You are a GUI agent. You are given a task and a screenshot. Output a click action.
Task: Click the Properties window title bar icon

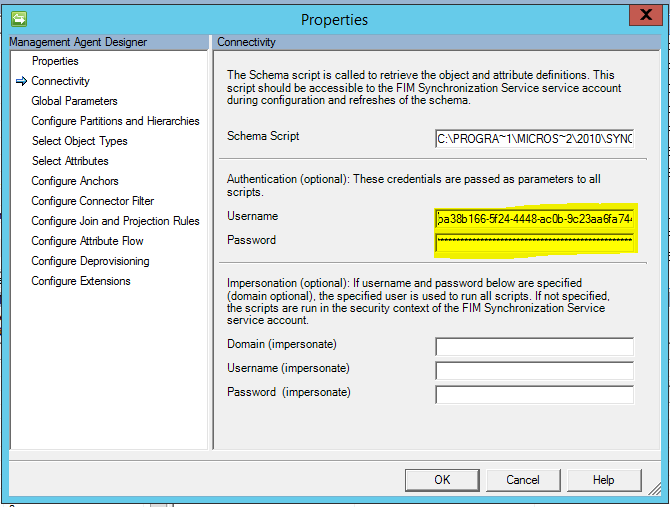19,18
